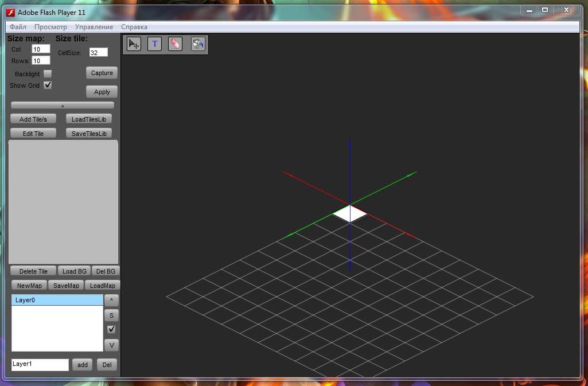Click the S layer button
The width and height of the screenshot is (588, 386).
(111, 315)
